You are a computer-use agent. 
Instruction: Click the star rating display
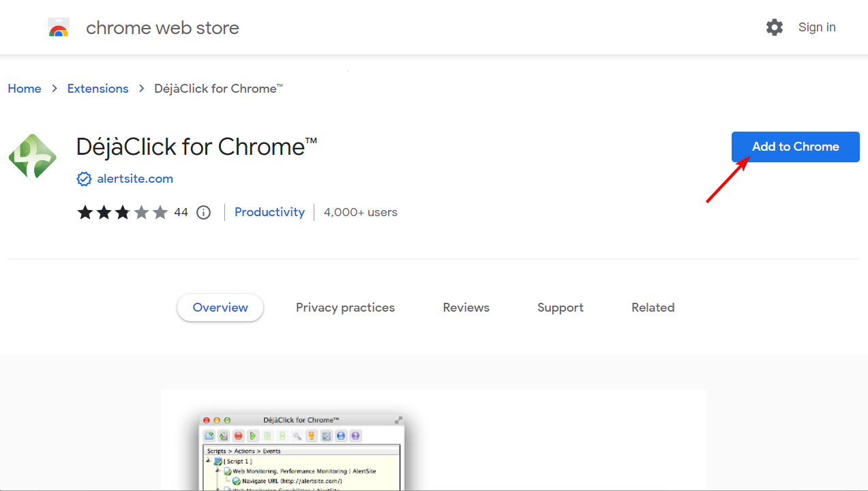pyautogui.click(x=123, y=212)
